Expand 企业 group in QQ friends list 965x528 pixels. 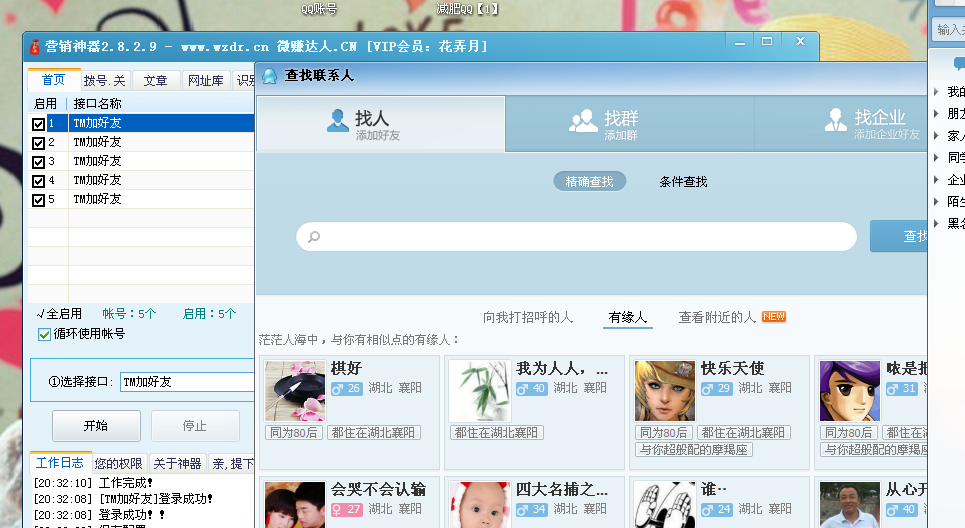pos(936,180)
